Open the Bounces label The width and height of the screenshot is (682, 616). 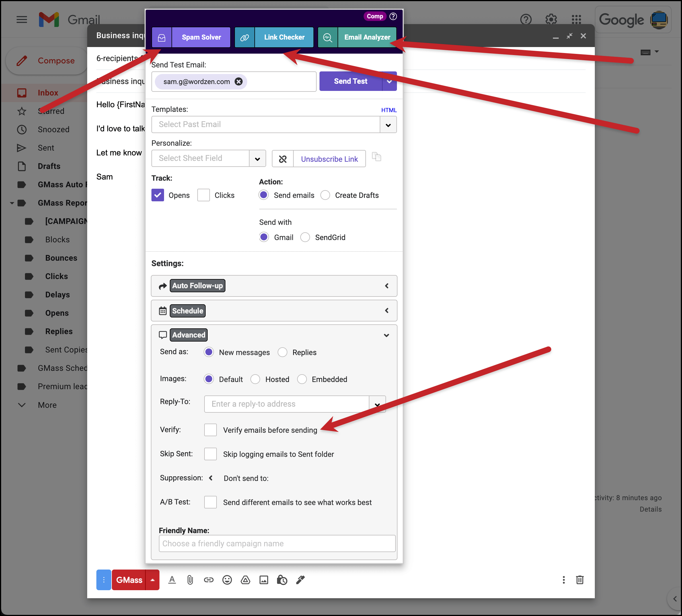[x=61, y=258]
